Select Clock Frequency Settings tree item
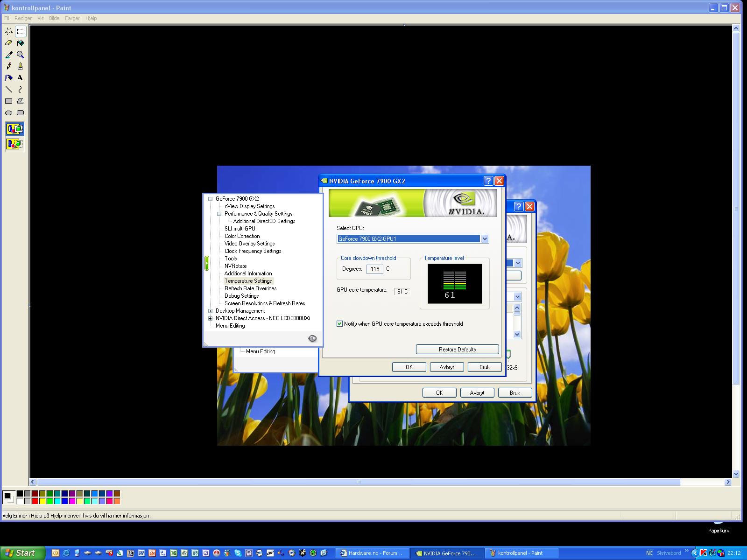The image size is (747, 560). (x=253, y=251)
